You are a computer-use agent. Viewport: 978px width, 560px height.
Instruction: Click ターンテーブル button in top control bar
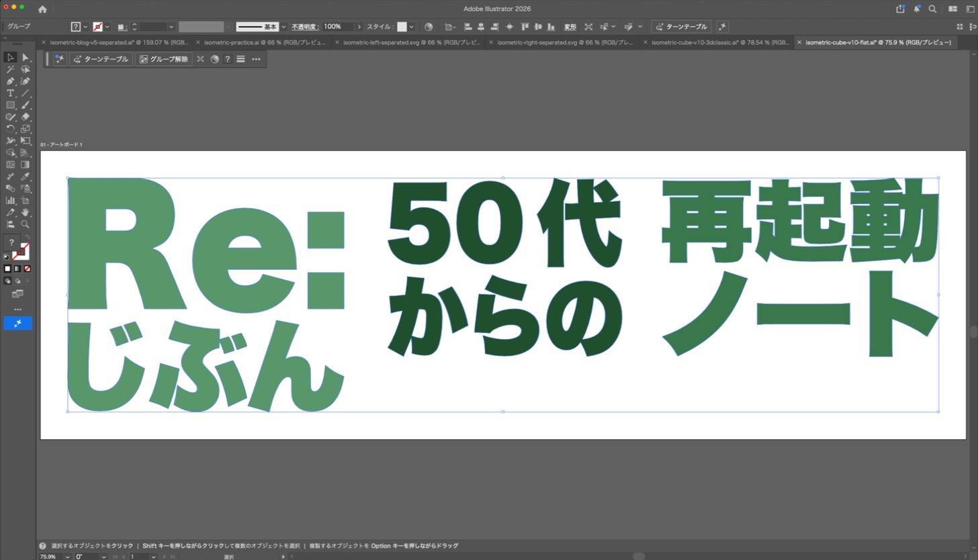[x=682, y=27]
